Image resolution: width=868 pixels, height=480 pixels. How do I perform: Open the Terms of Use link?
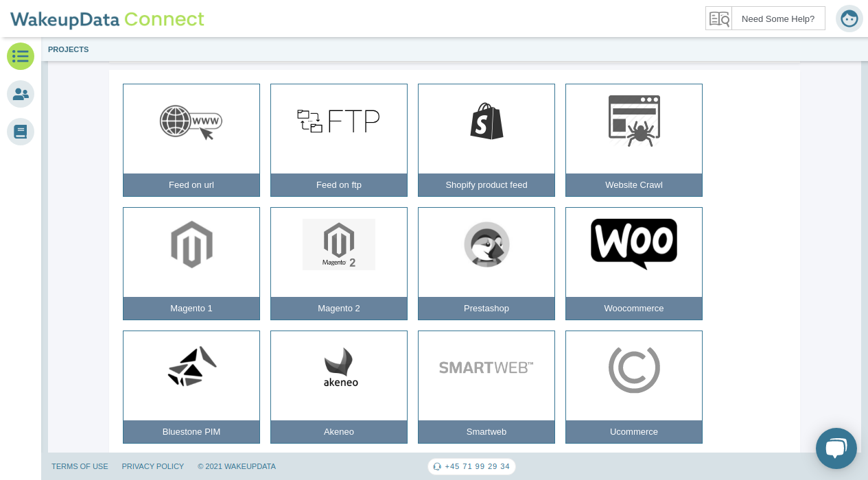(80, 466)
